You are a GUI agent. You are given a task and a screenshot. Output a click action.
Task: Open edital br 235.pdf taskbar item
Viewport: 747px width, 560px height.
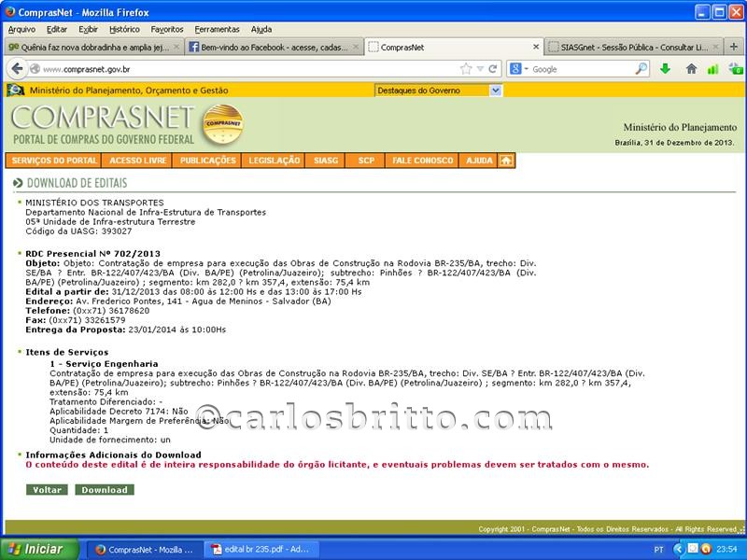[261, 549]
